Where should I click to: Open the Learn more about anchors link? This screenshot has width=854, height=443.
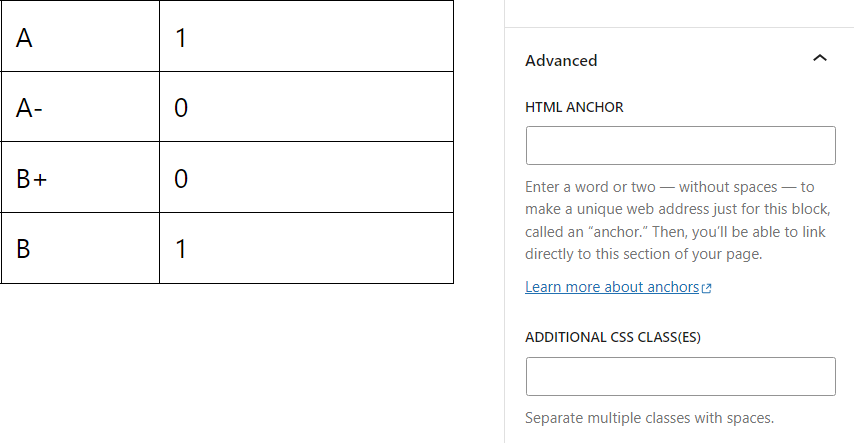point(612,287)
